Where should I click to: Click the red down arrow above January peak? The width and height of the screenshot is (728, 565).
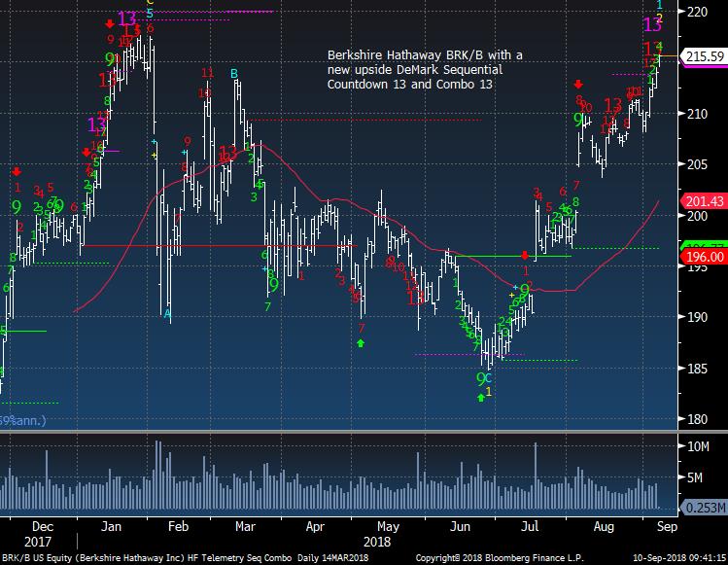click(110, 23)
